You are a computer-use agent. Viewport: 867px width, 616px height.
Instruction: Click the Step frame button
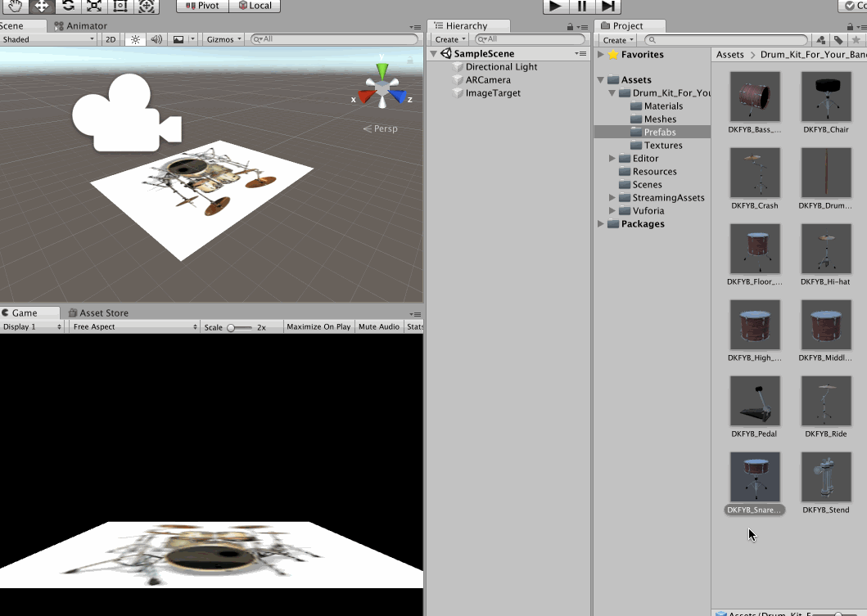[x=608, y=6]
